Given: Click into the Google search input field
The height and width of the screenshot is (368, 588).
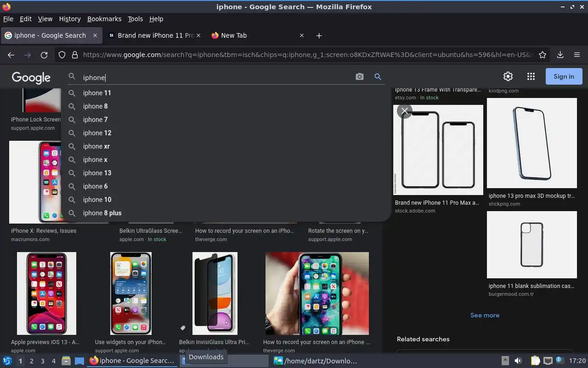Looking at the screenshot, I should pos(216,77).
